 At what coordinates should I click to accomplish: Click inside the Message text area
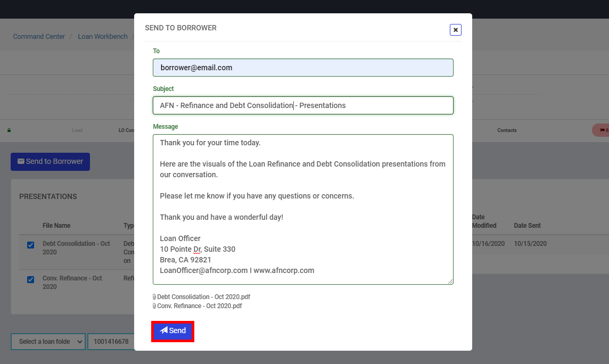(303, 209)
